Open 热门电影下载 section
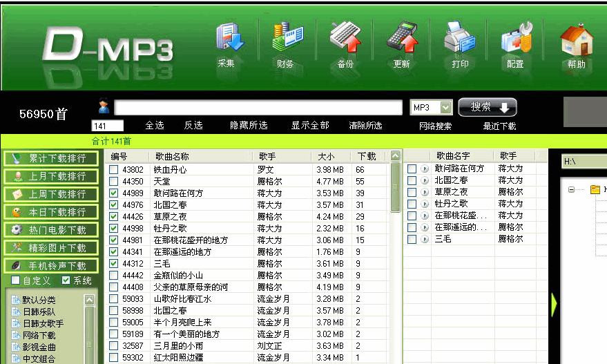This screenshot has height=364, width=607. point(50,230)
